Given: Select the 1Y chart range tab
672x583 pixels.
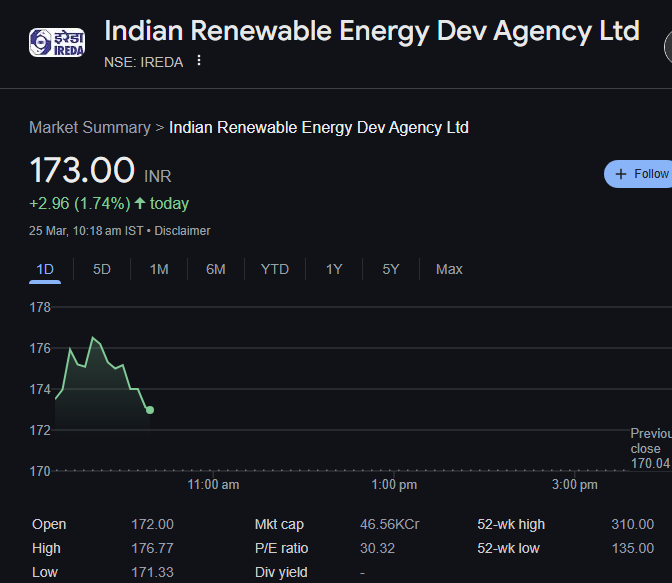Looking at the screenshot, I should click(x=334, y=269).
